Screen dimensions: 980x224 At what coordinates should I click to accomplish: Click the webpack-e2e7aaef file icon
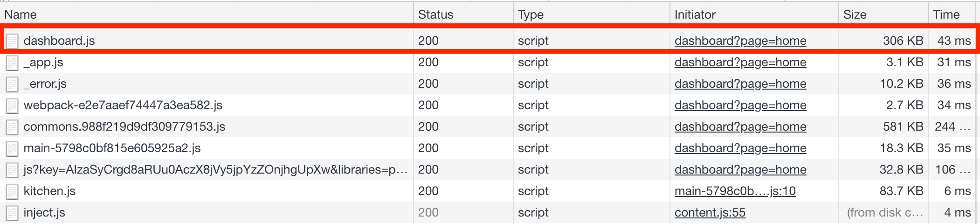coord(12,105)
